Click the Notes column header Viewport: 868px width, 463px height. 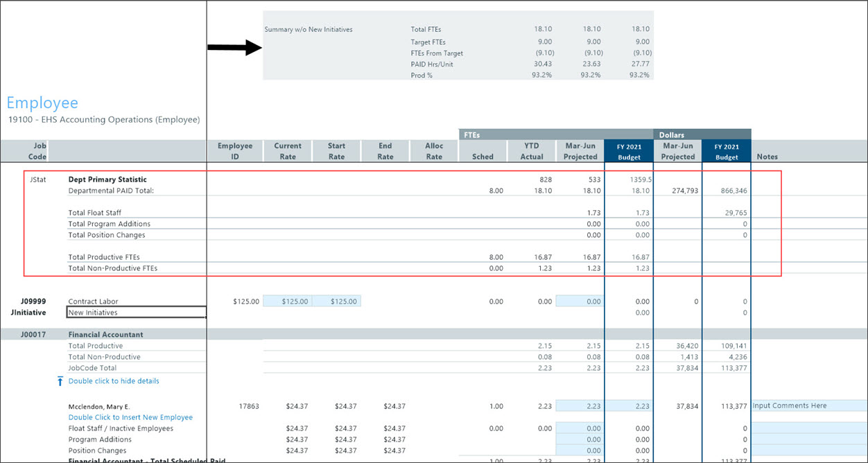pos(767,157)
